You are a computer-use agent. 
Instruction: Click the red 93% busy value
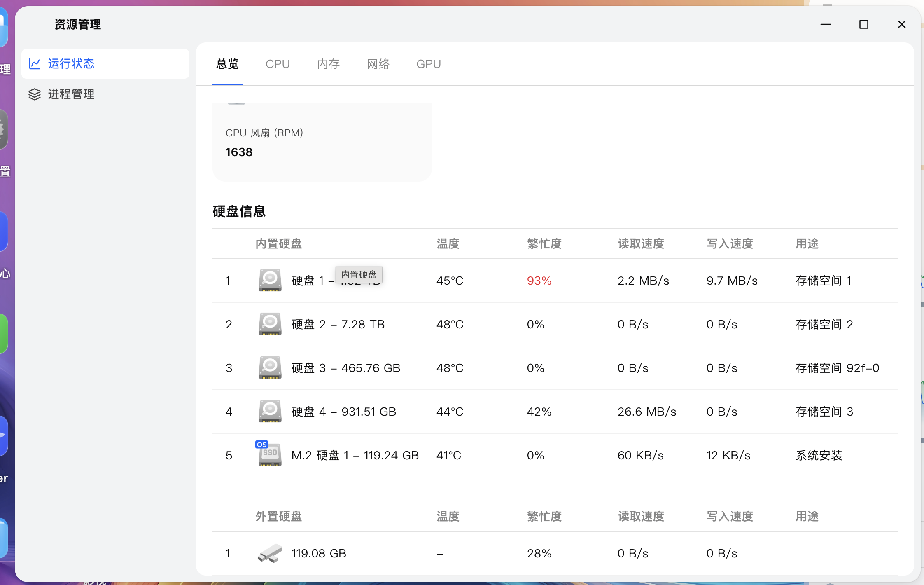click(x=539, y=281)
